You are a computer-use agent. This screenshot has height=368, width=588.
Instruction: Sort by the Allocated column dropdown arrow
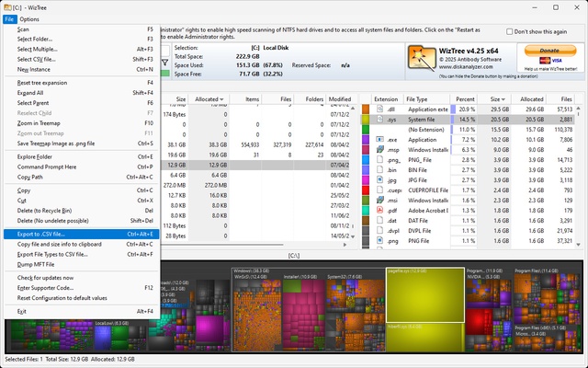tap(221, 99)
